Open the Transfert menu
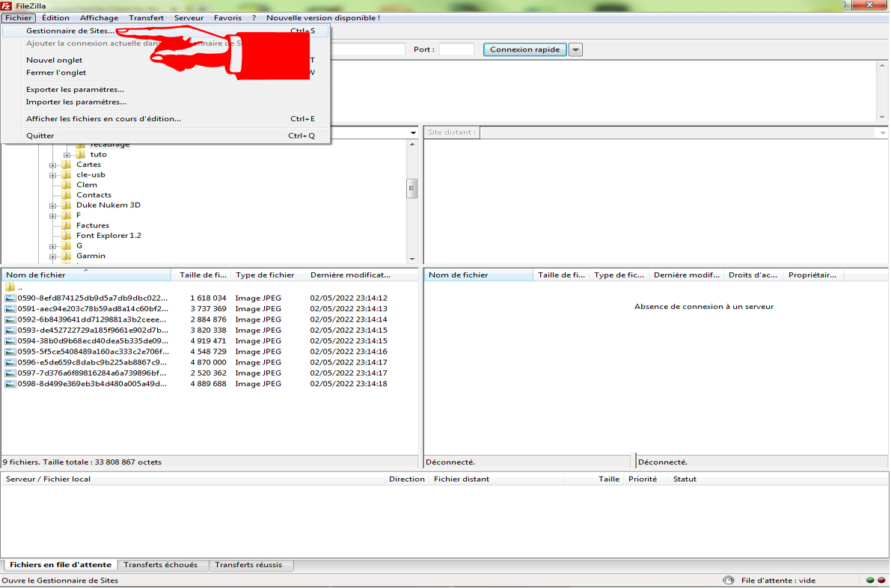The image size is (891, 588). tap(146, 18)
